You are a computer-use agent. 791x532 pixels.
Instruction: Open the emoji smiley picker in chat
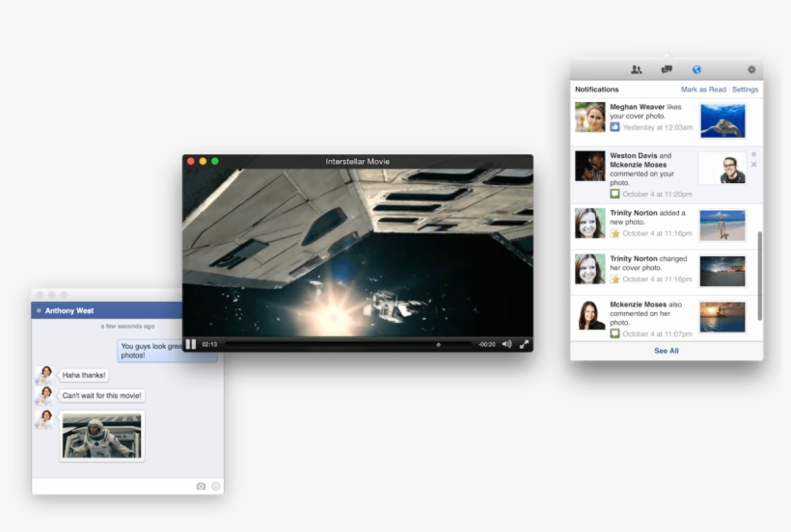(216, 486)
